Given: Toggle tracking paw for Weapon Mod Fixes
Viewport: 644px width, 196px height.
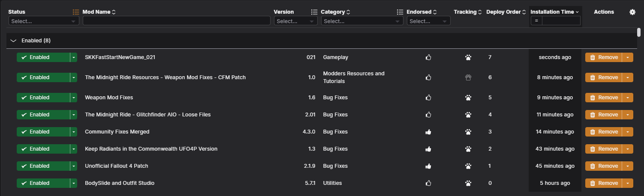Looking at the screenshot, I should pos(468,98).
